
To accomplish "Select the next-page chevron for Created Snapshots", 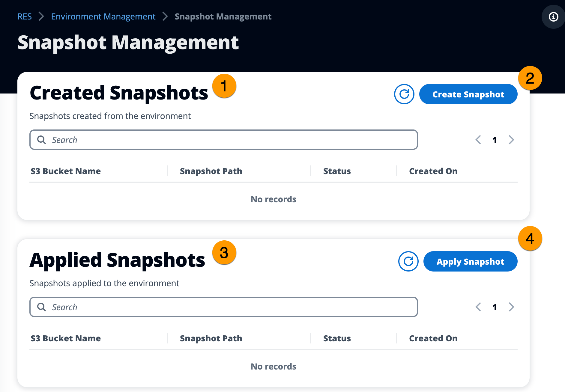I will pos(511,140).
